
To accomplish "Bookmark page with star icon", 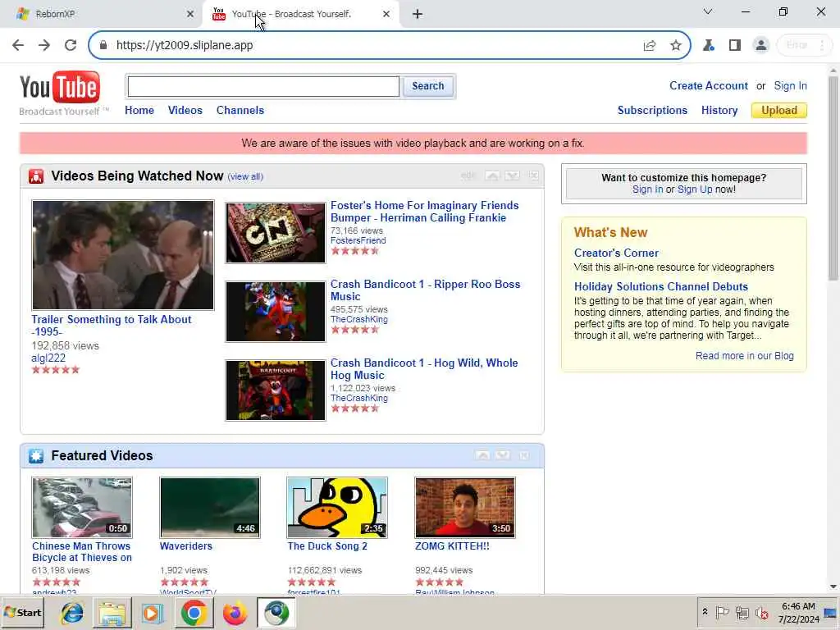I will 676,46.
